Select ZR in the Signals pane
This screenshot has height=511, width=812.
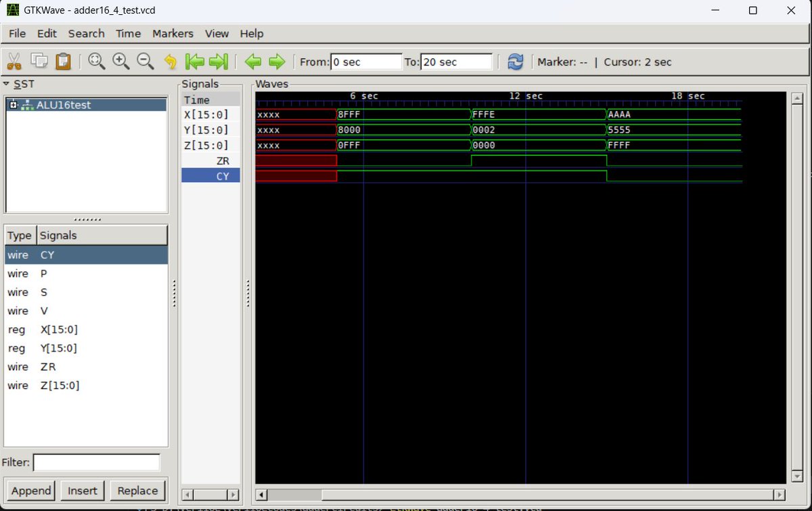tap(210, 161)
